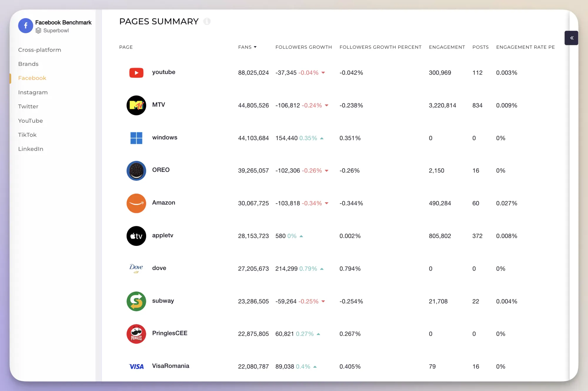Open the youtube page name link
The height and width of the screenshot is (391, 588).
point(164,72)
